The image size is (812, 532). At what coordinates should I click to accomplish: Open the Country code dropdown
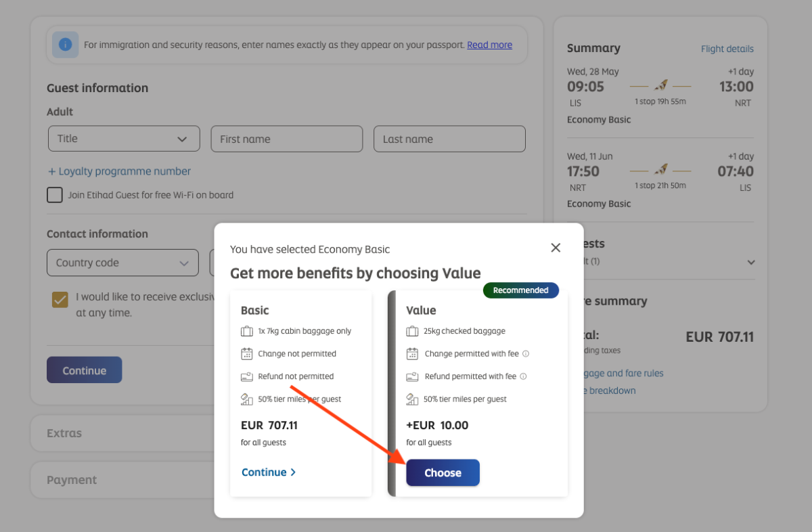(122, 263)
